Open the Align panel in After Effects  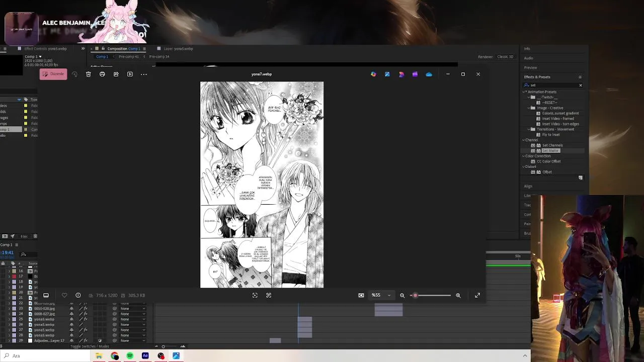pyautogui.click(x=528, y=186)
